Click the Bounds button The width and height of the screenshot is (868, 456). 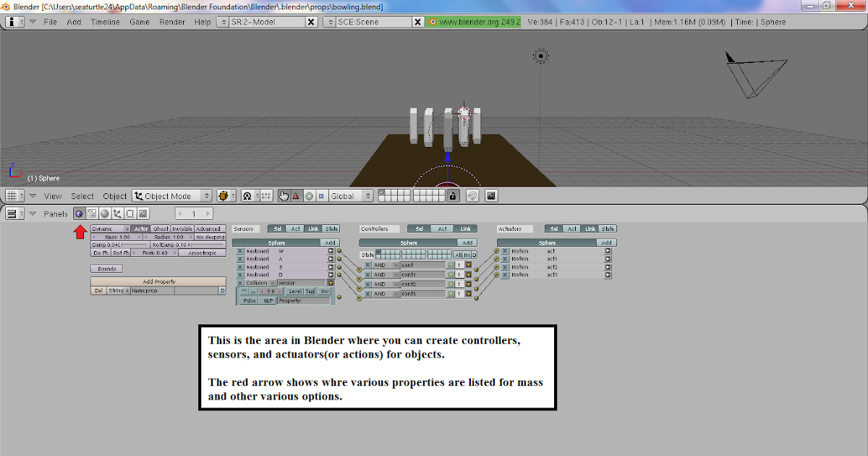pyautogui.click(x=106, y=268)
